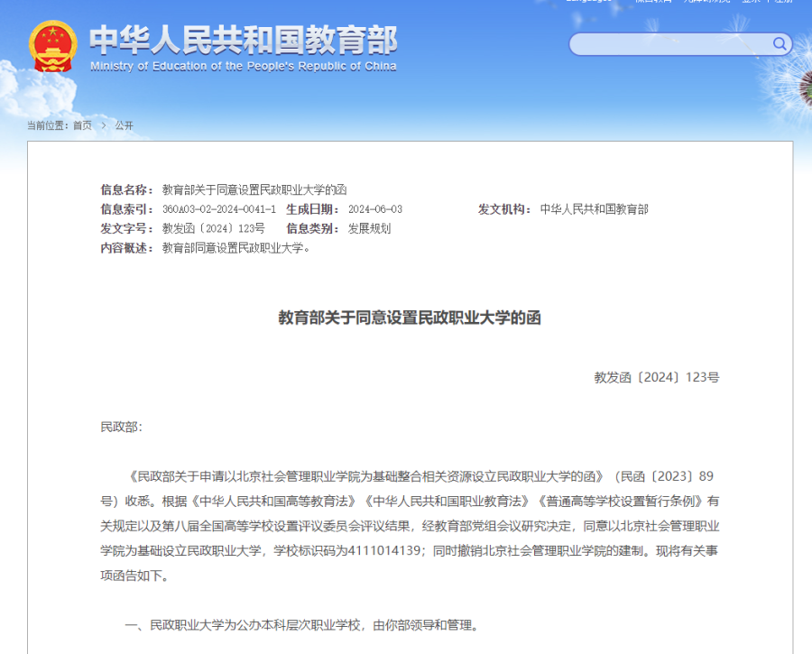The width and height of the screenshot is (812, 654).
Task: Click the bold document title heading
Action: (410, 318)
